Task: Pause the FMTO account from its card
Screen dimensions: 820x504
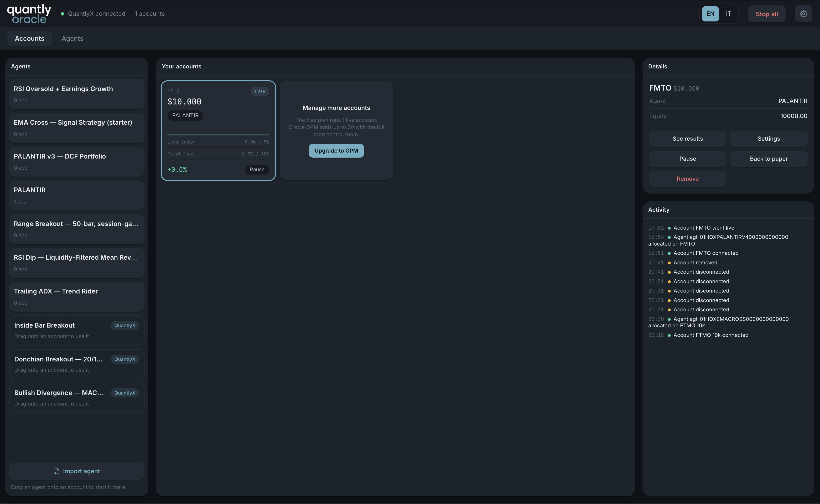Action: coord(257,169)
